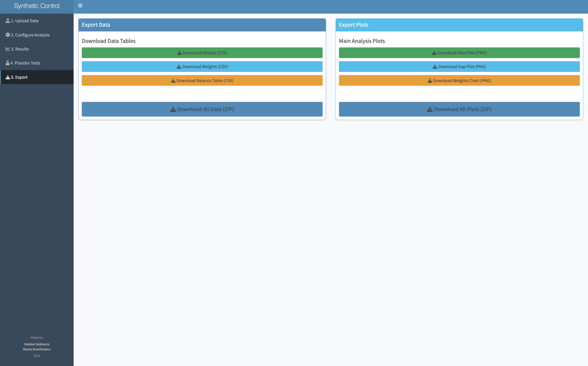Navigate to the Upload Data section
The image size is (588, 366).
coord(25,21)
